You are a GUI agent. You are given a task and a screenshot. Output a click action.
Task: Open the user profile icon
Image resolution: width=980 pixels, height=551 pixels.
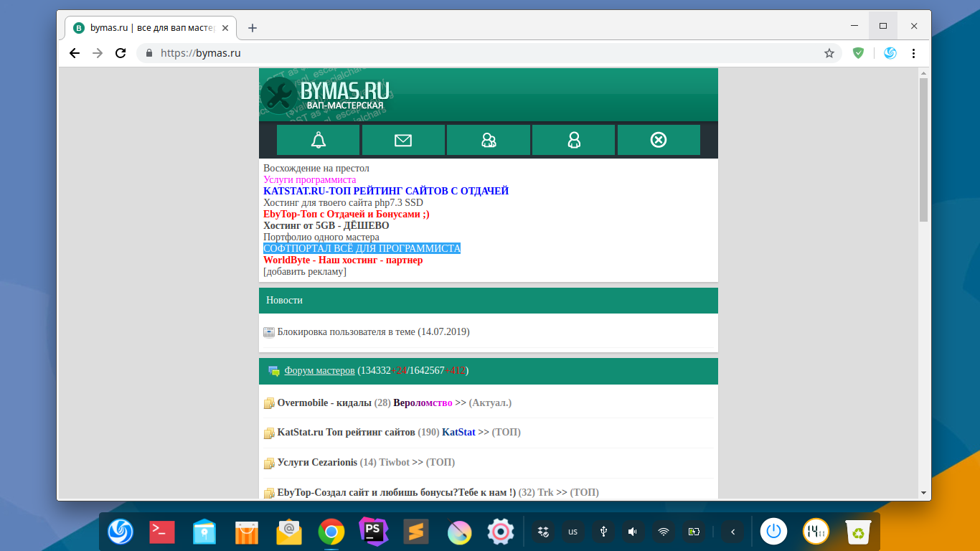click(573, 140)
